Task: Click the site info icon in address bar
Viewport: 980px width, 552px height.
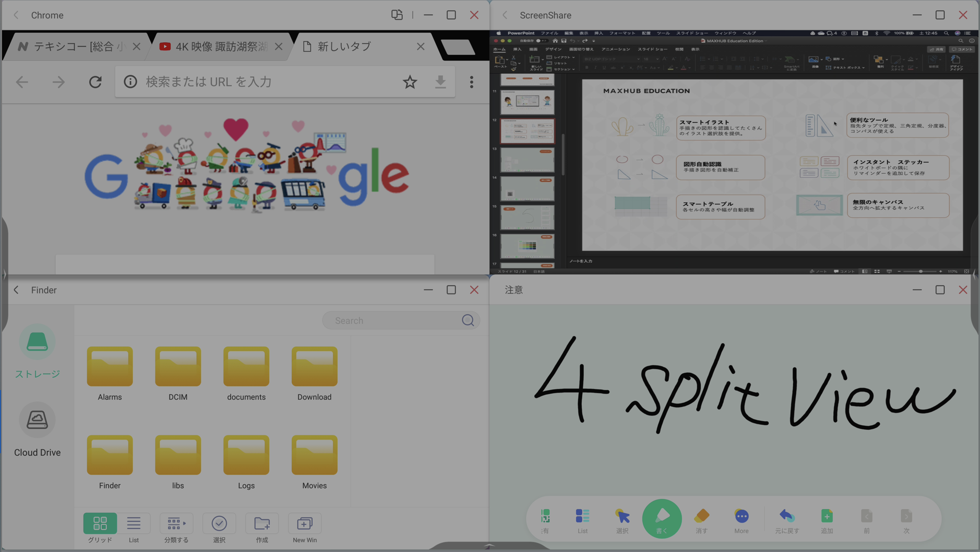Action: [x=130, y=82]
